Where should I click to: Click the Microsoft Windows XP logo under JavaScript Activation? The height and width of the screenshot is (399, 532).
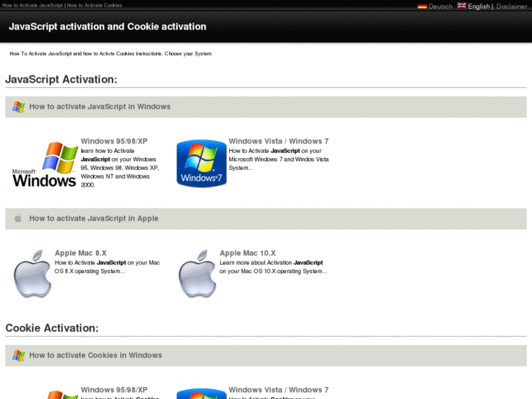(x=45, y=164)
